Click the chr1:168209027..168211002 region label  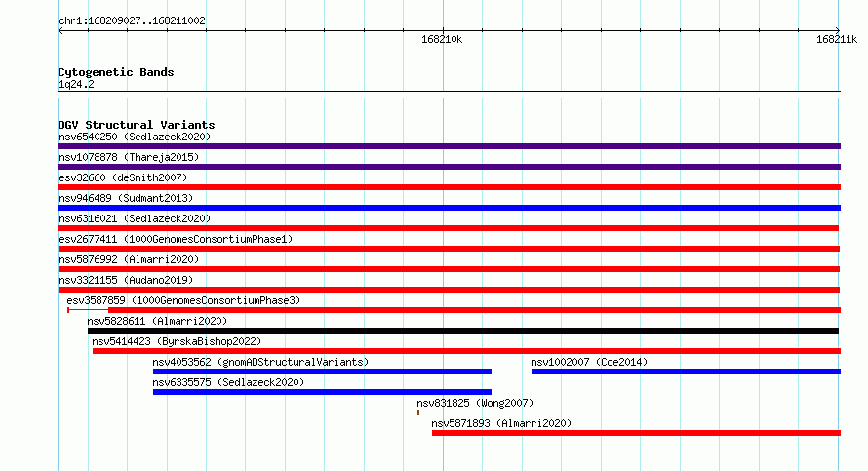[x=132, y=20]
